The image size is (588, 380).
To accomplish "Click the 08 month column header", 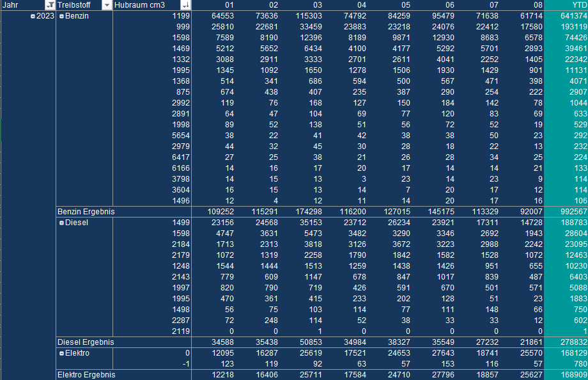I will click(534, 5).
